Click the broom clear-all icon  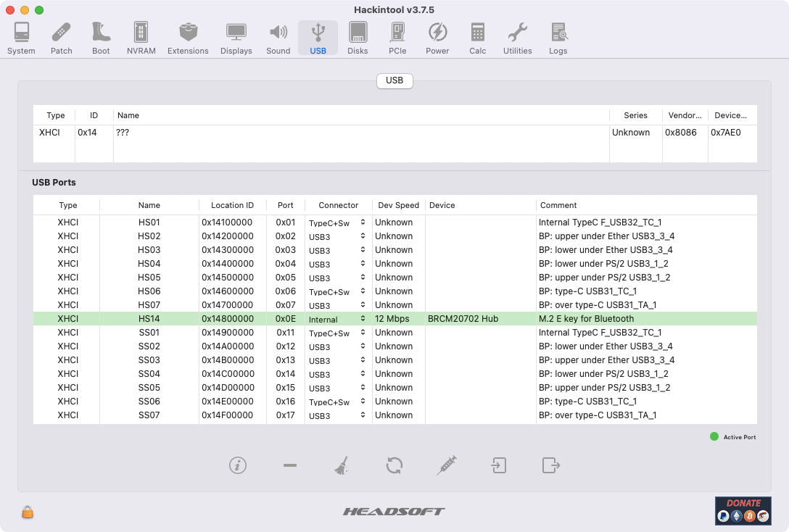coord(342,465)
